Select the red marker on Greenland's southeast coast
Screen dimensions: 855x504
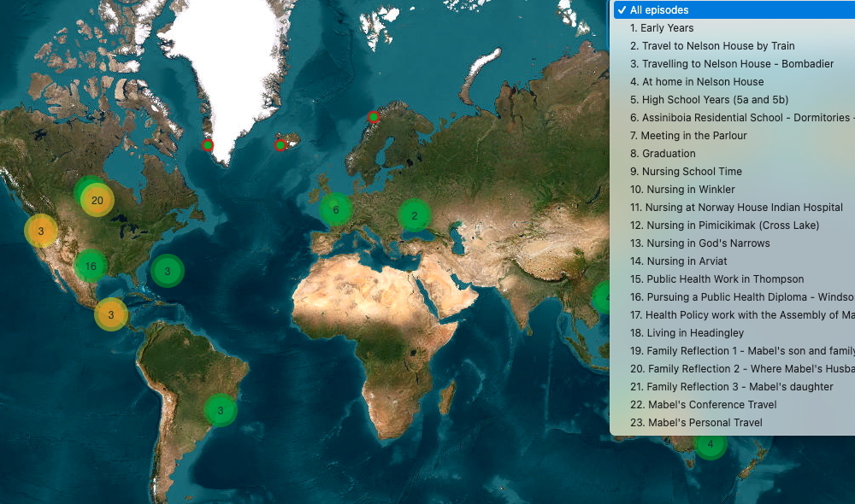[x=208, y=145]
